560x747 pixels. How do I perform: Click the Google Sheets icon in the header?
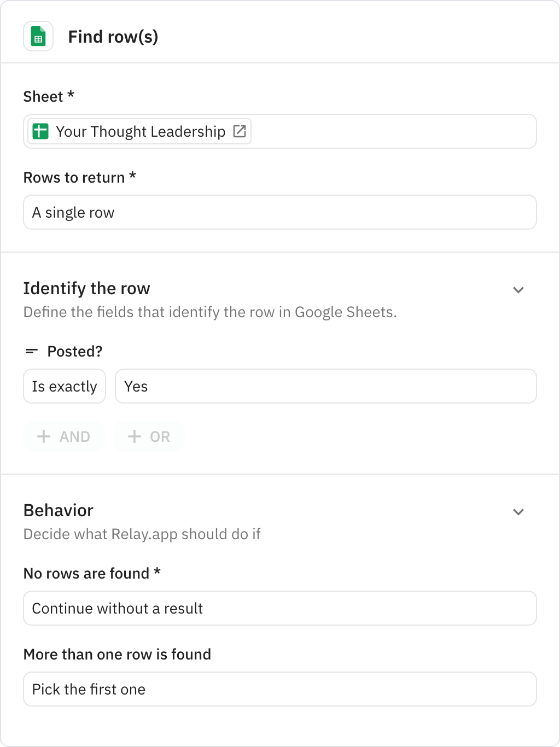[38, 37]
